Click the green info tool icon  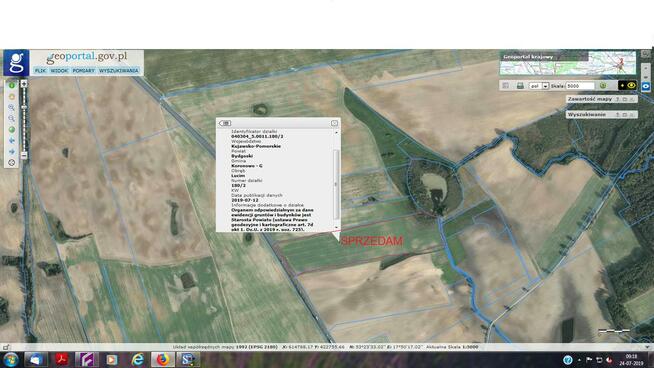(12, 86)
